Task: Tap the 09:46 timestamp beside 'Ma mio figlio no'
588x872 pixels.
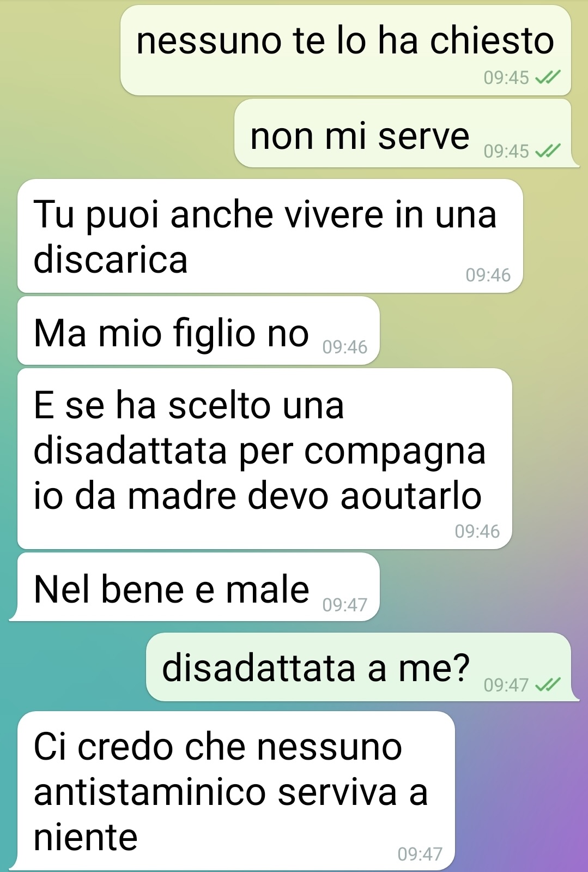Action: coord(345,347)
